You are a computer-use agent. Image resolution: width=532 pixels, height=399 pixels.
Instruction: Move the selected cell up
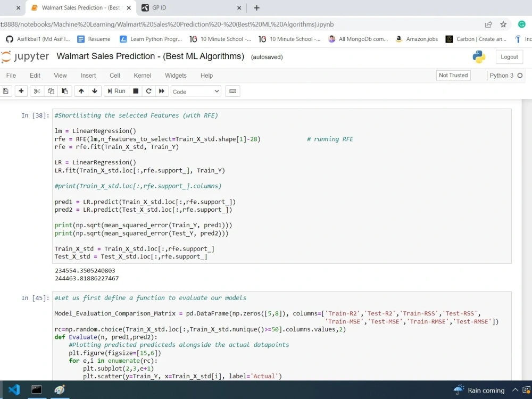coord(81,91)
